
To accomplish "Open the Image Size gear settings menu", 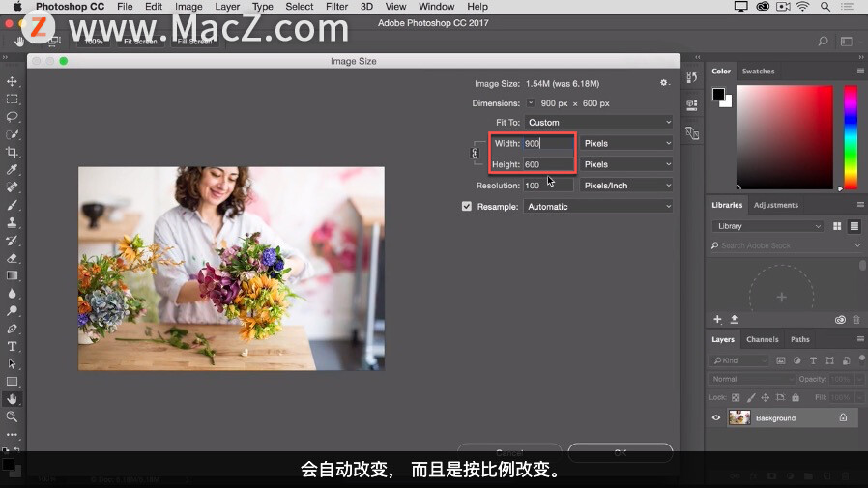I will click(x=664, y=83).
